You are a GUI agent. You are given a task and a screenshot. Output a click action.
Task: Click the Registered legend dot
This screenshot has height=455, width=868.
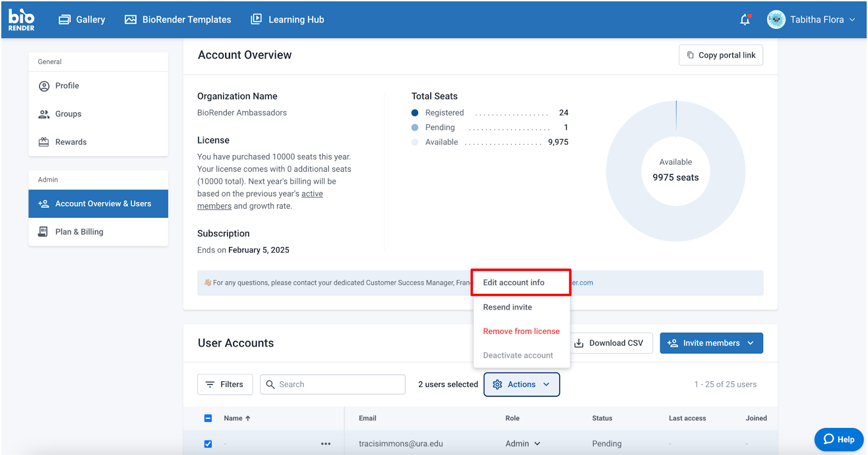coord(415,113)
